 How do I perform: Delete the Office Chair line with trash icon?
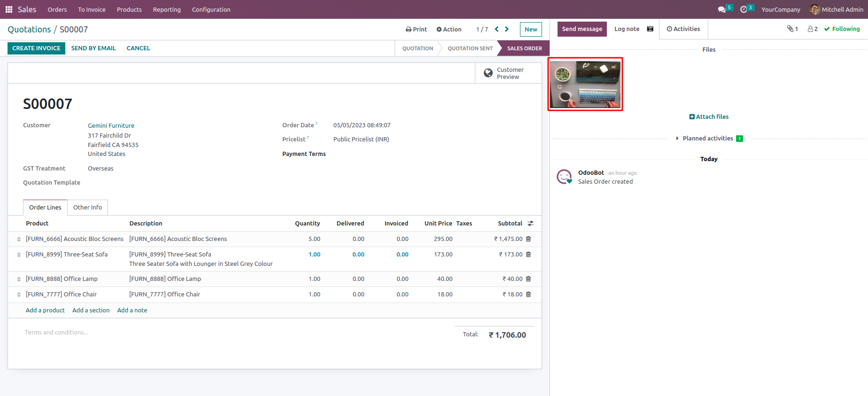[x=528, y=295]
